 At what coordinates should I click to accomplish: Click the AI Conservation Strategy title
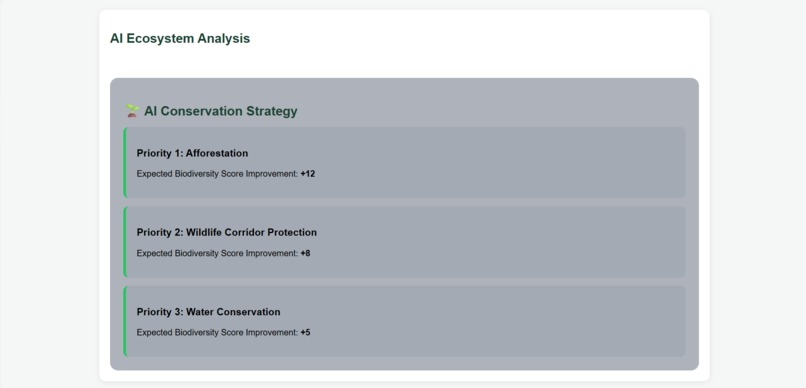pyautogui.click(x=221, y=111)
